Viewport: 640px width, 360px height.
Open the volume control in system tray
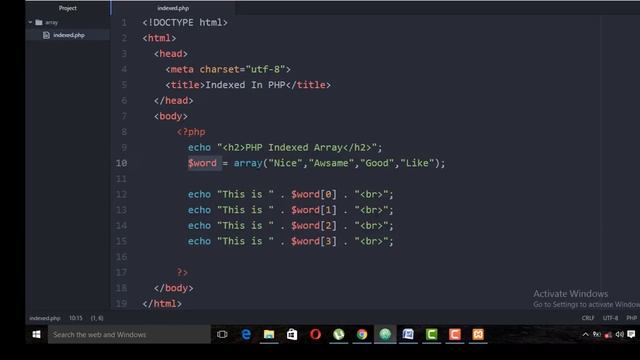(x=620, y=335)
